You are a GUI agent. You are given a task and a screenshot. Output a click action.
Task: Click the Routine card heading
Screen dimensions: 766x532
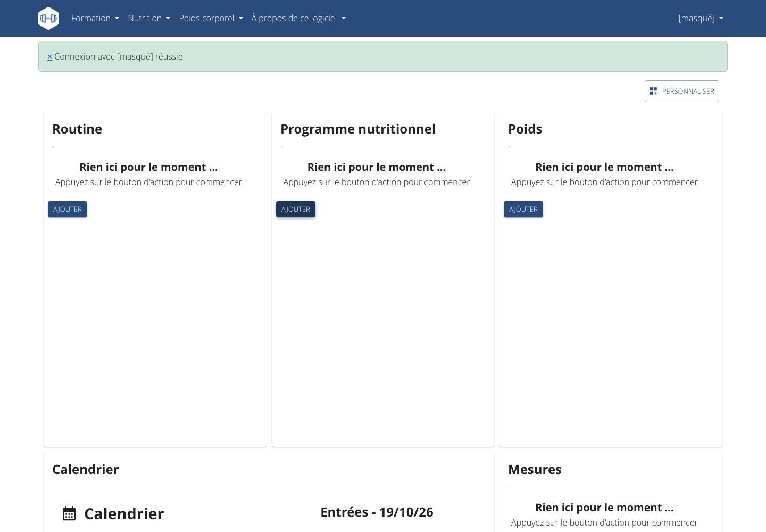[77, 129]
